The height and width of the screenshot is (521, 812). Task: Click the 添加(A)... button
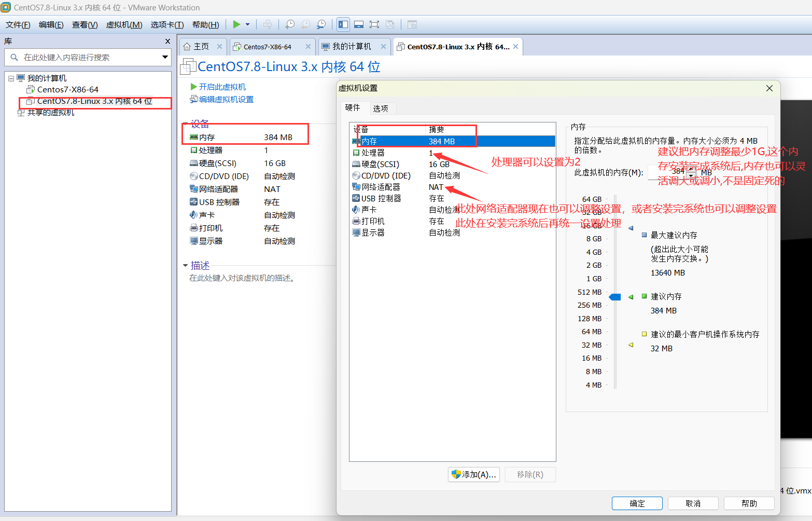pos(474,474)
